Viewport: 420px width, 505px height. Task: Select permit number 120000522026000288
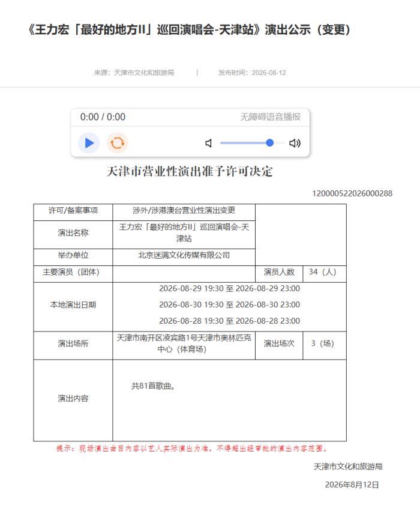[x=352, y=193]
